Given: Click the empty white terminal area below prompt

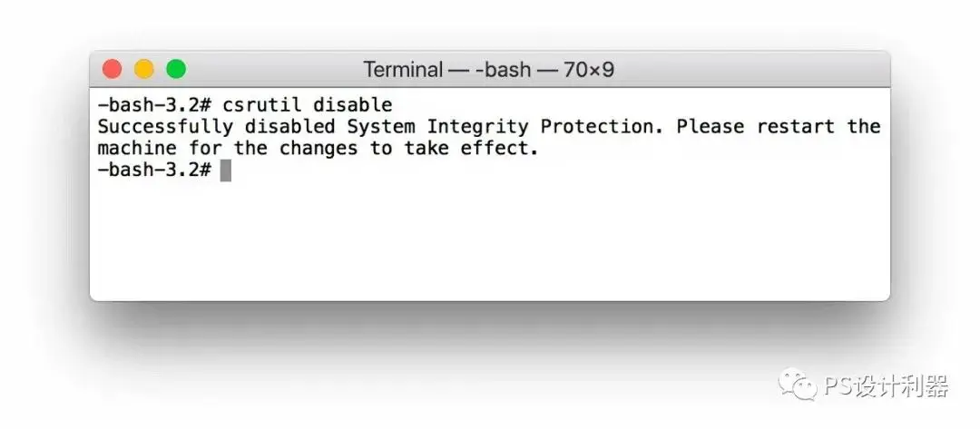Looking at the screenshot, I should click(489, 240).
